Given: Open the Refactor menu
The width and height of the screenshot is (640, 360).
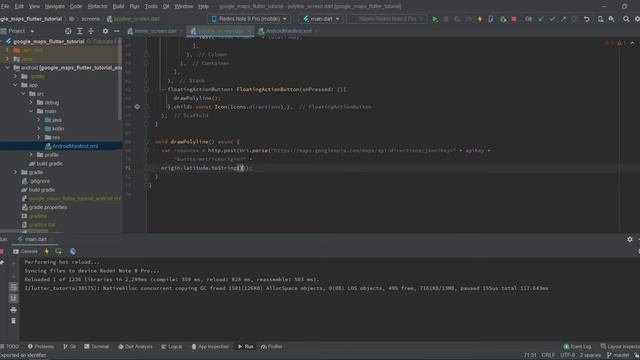Looking at the screenshot, I should [x=98, y=6].
